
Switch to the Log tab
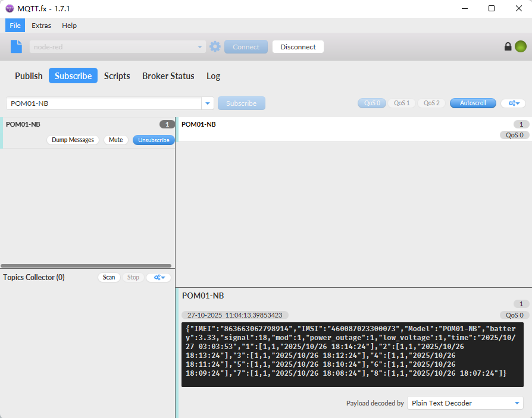click(214, 76)
